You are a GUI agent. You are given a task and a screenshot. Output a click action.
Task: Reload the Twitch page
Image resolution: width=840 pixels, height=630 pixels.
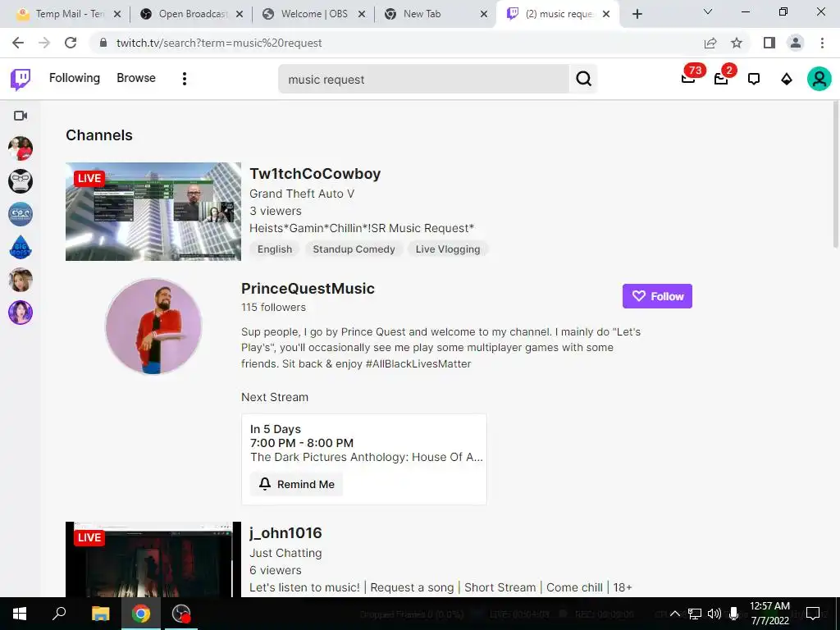[x=71, y=43]
